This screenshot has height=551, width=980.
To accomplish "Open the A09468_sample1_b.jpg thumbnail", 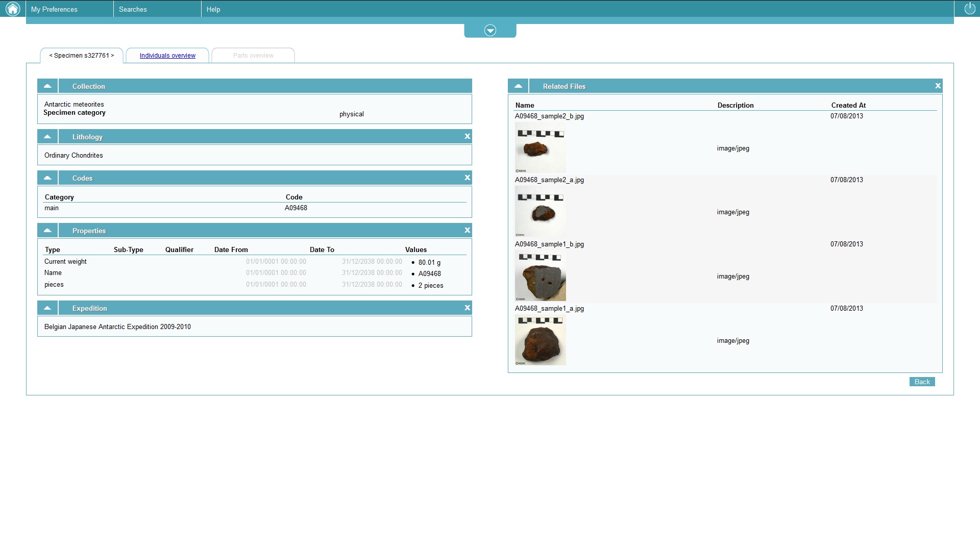I will click(540, 276).
